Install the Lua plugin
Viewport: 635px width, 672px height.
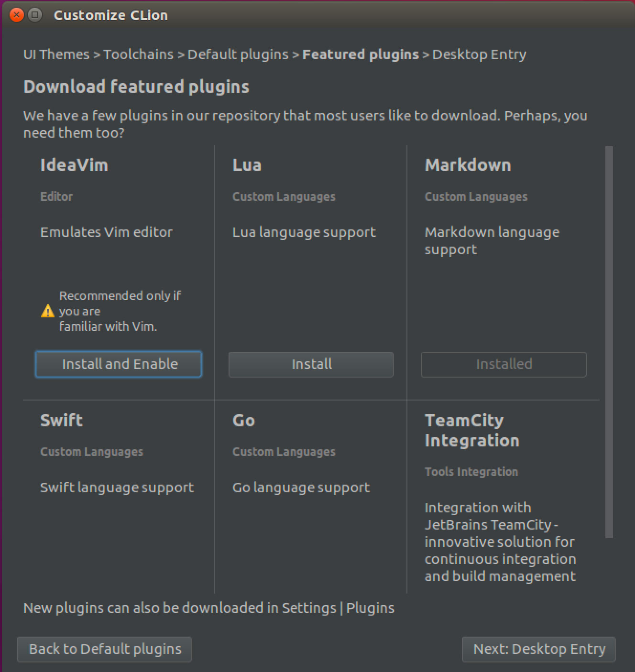pyautogui.click(x=311, y=364)
